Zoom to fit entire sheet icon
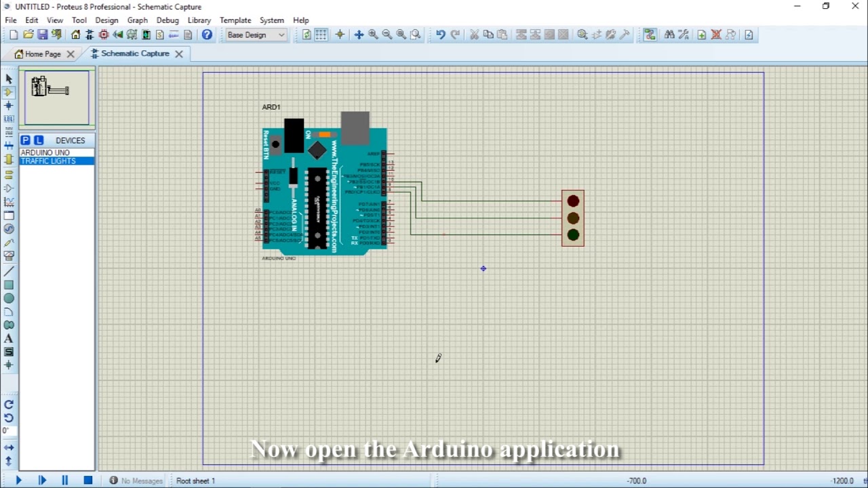The image size is (868, 488). [x=401, y=35]
